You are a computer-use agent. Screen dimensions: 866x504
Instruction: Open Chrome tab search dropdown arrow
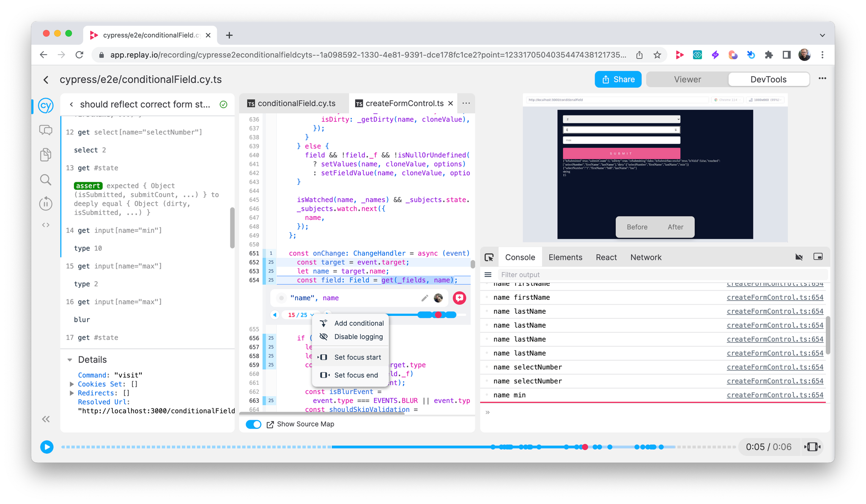(822, 36)
